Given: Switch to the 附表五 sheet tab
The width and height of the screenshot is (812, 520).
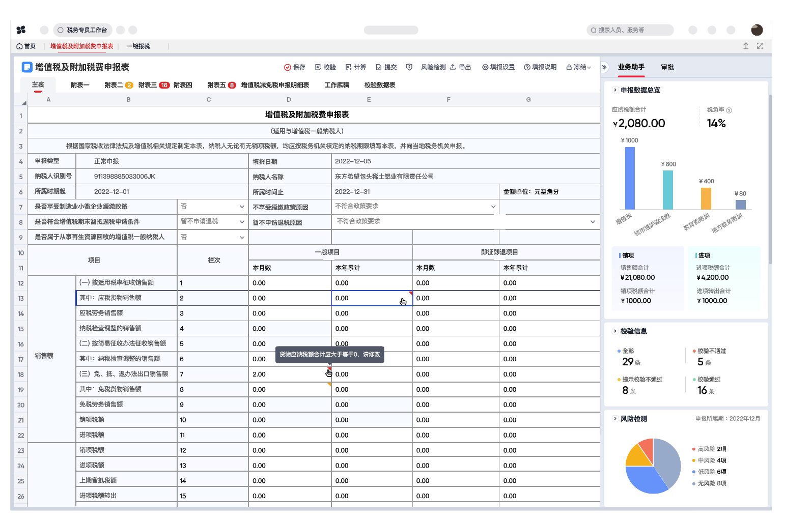Looking at the screenshot, I should pyautogui.click(x=221, y=85).
